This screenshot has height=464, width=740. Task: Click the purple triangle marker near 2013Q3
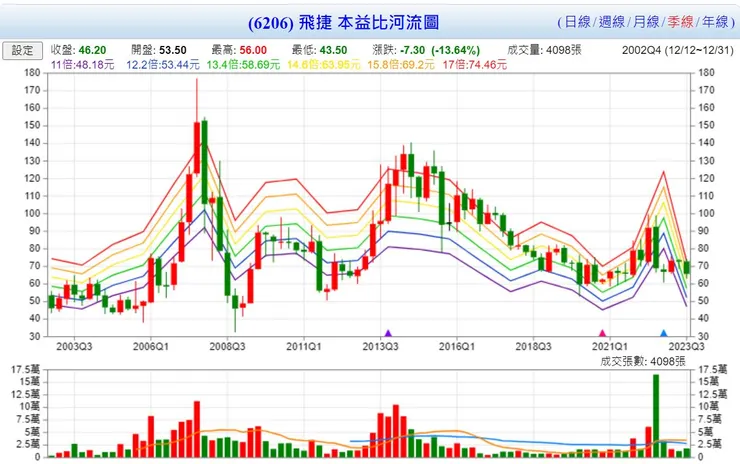pos(388,333)
